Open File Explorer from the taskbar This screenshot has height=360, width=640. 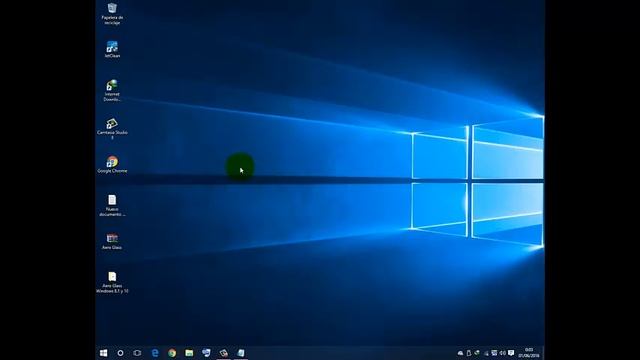189,353
